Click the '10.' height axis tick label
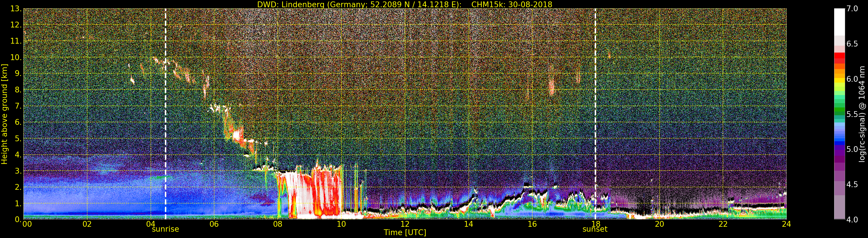 tap(16, 57)
